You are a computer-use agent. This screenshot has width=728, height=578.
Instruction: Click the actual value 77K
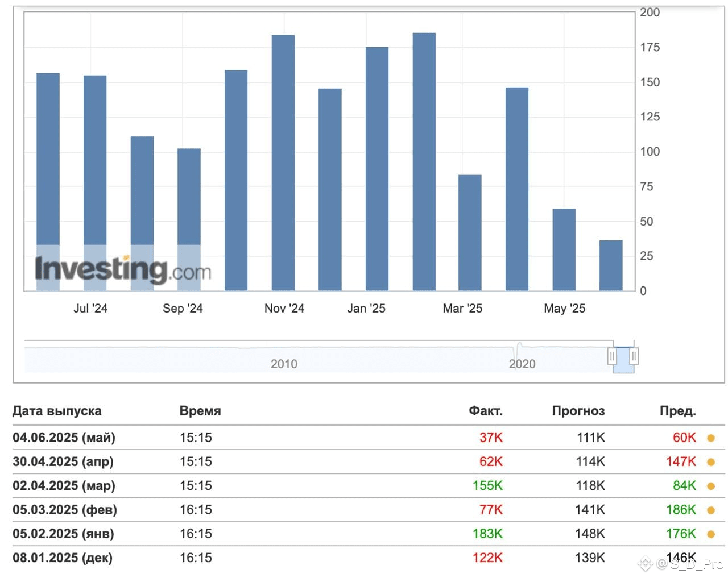(x=491, y=510)
